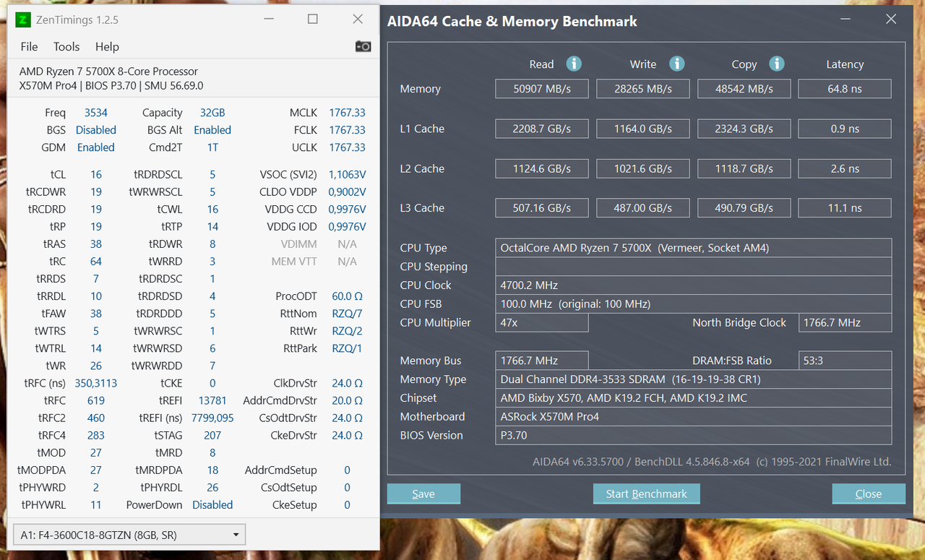Click the tRFC (ns) value 350,3113
This screenshot has height=560, width=925.
(x=96, y=383)
